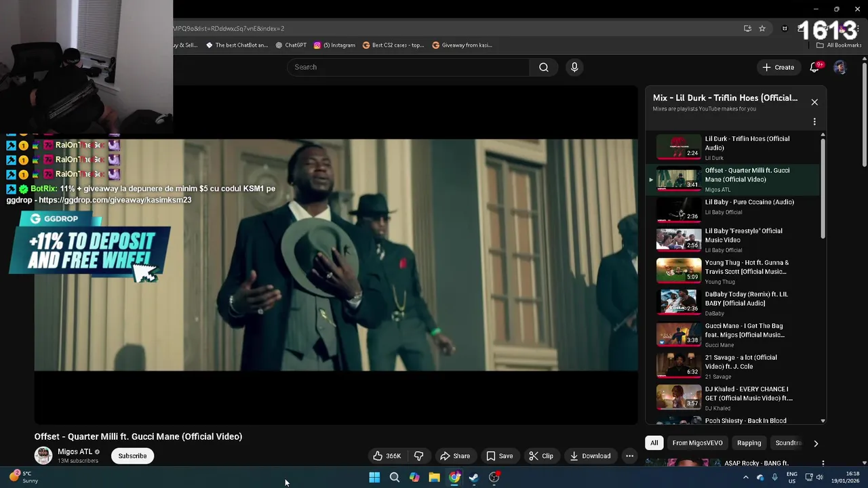Play Lil Baby Freestyle Official Music Video
Image resolution: width=868 pixels, height=488 pixels.
click(734, 240)
